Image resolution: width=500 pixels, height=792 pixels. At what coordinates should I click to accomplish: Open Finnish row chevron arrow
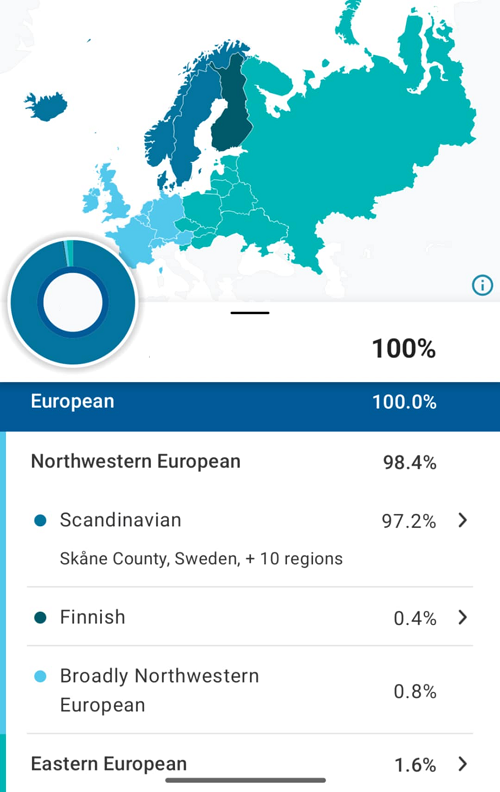click(x=463, y=617)
